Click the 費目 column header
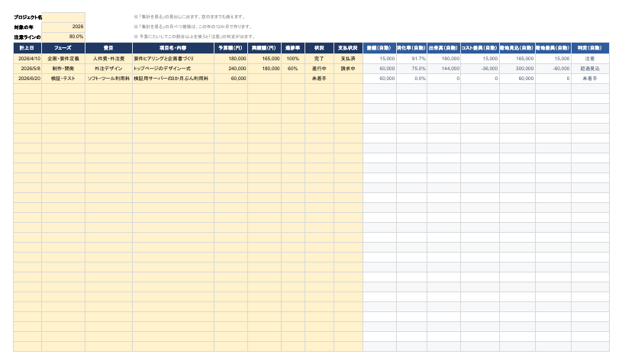 108,48
